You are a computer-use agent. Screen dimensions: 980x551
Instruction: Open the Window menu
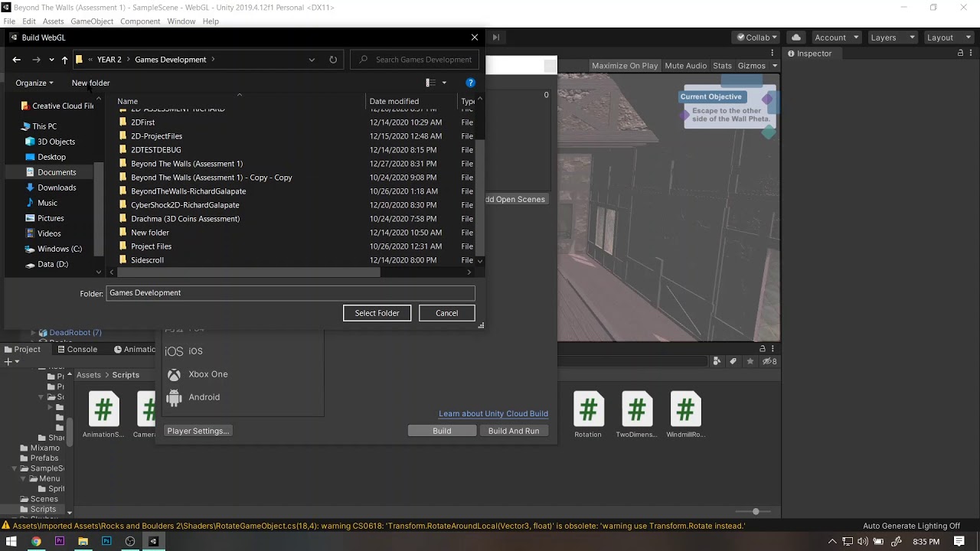(x=181, y=21)
